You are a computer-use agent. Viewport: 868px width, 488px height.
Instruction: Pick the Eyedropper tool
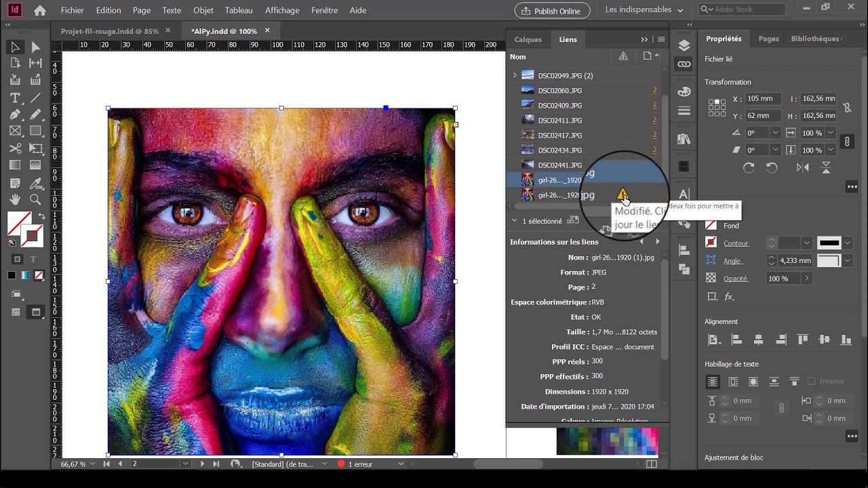[35, 183]
